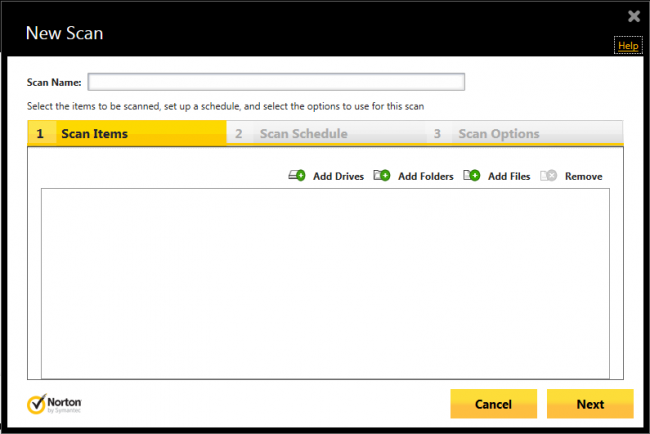Screen dimensions: 650x434
Task: Cancel the new scan setup
Action: (493, 404)
